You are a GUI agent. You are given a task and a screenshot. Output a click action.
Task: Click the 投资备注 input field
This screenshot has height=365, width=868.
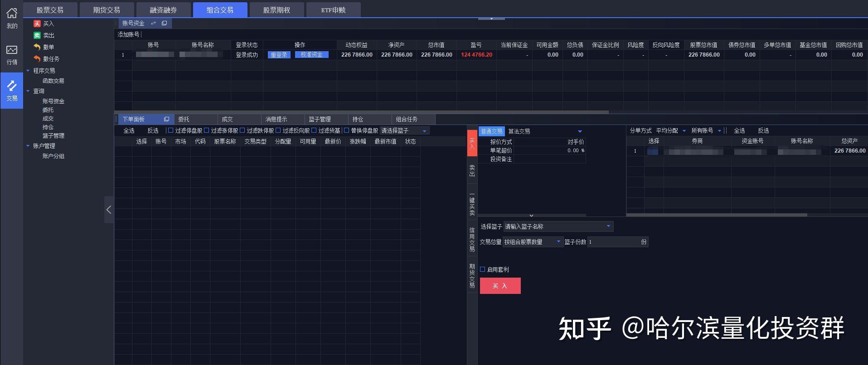(x=549, y=159)
